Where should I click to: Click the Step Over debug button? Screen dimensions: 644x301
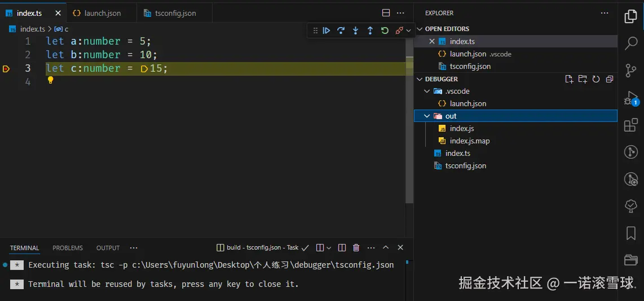tap(341, 30)
